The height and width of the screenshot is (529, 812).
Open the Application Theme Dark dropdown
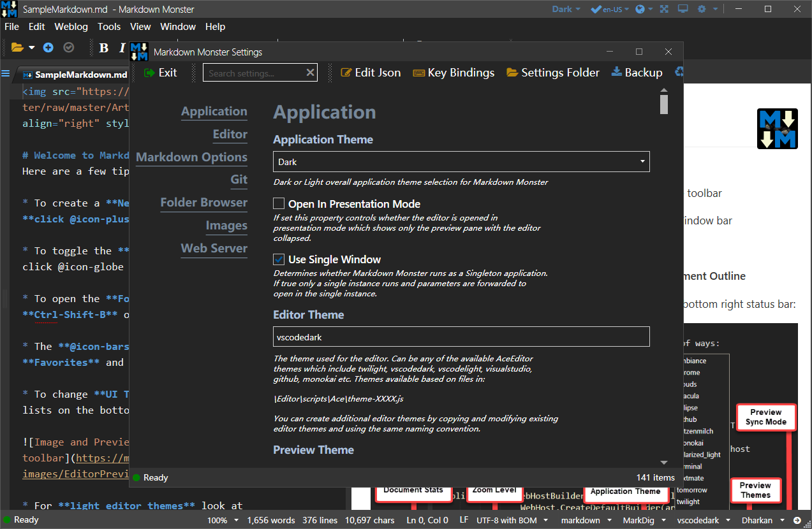tap(461, 162)
